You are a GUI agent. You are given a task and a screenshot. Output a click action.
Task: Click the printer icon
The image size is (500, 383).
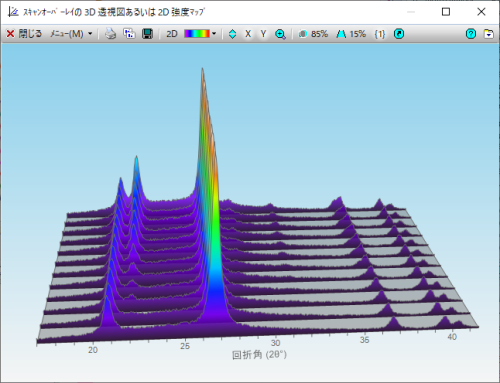110,34
